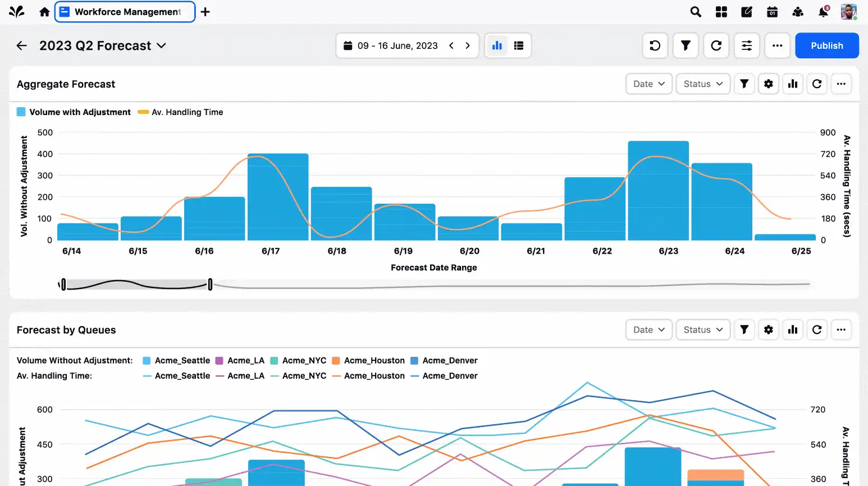Go to the home icon
Viewport: 868px width, 486px height.
[44, 12]
